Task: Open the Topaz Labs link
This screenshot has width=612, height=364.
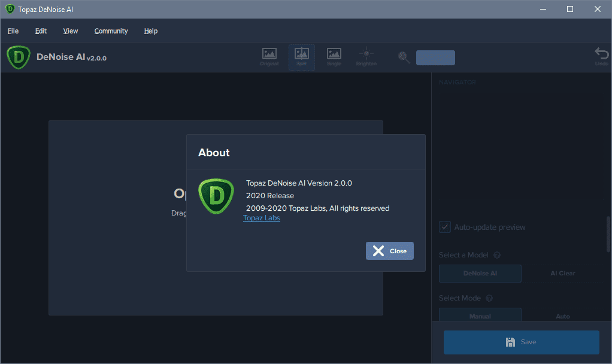Action: [262, 218]
